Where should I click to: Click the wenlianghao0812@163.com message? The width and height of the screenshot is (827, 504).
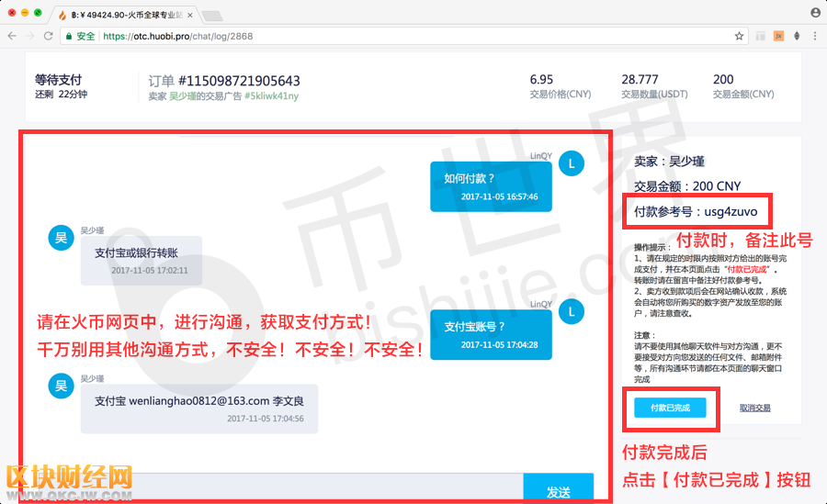pos(199,409)
